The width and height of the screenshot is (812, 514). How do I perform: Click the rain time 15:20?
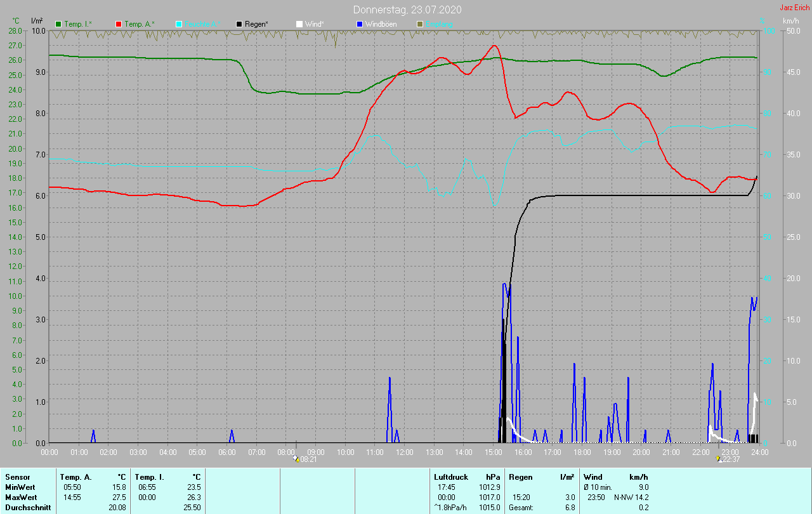[x=521, y=498]
